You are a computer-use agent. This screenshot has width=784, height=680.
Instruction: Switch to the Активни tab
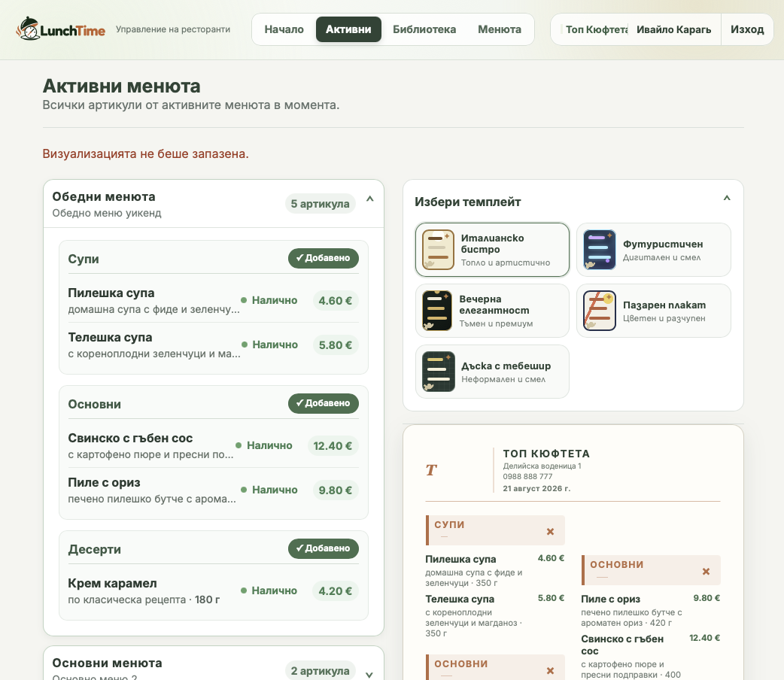click(x=348, y=29)
